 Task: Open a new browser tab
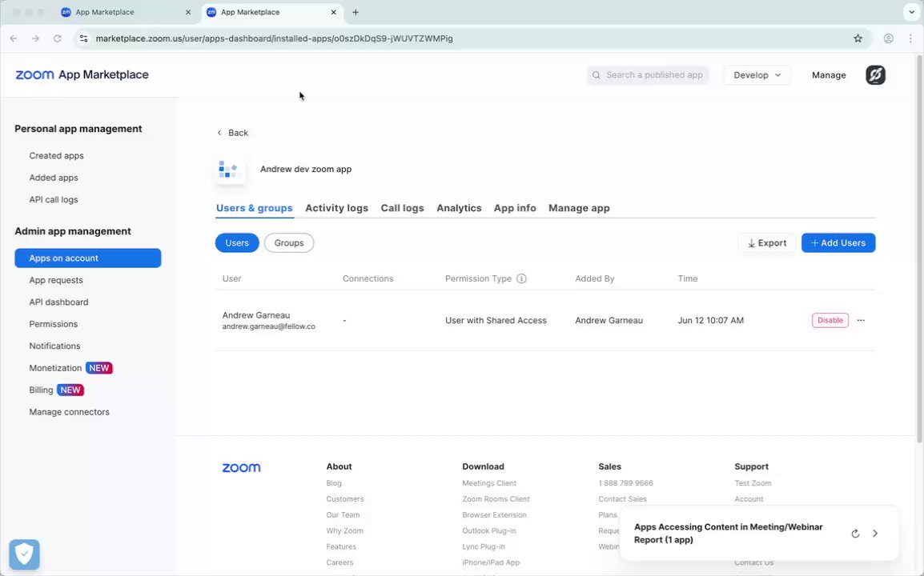click(x=356, y=12)
